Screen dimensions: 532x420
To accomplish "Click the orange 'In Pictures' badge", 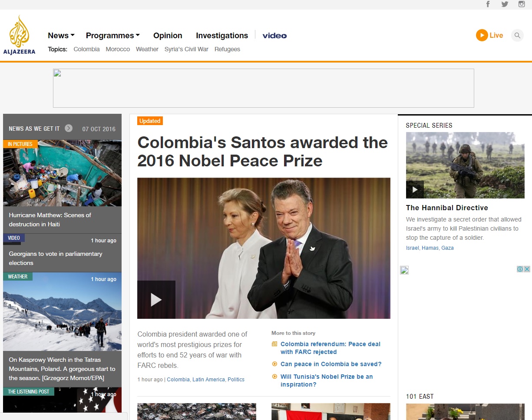I will [20, 144].
